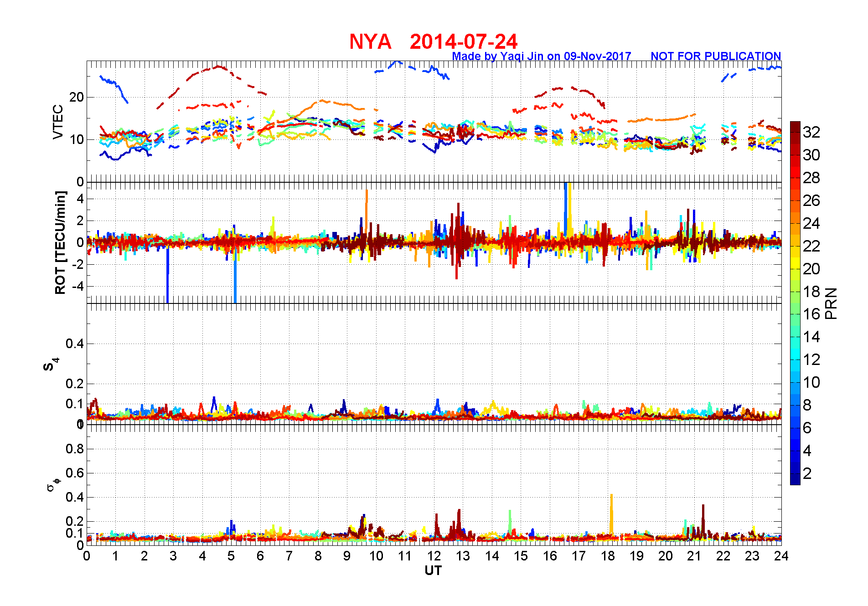The height and width of the screenshot is (606, 868).
Task: Click x-axis tick label '18'
Action: [x=608, y=556]
